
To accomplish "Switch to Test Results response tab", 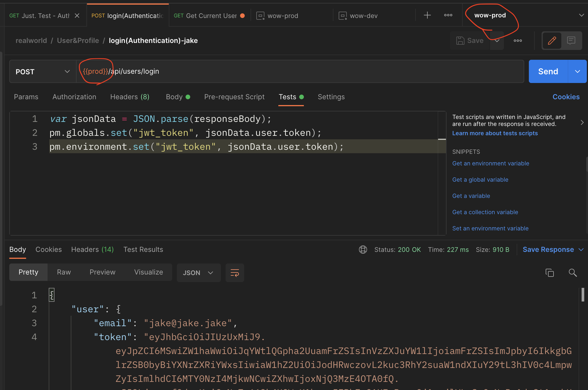I will tap(143, 250).
